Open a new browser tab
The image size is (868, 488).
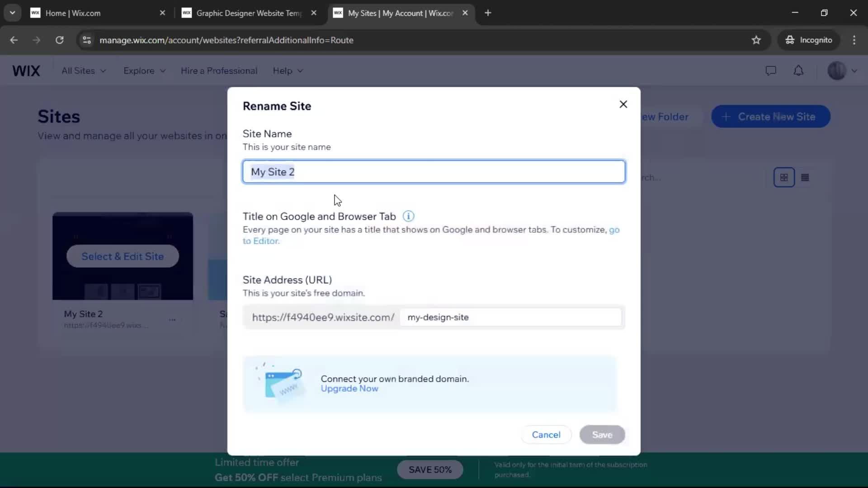[x=488, y=13]
